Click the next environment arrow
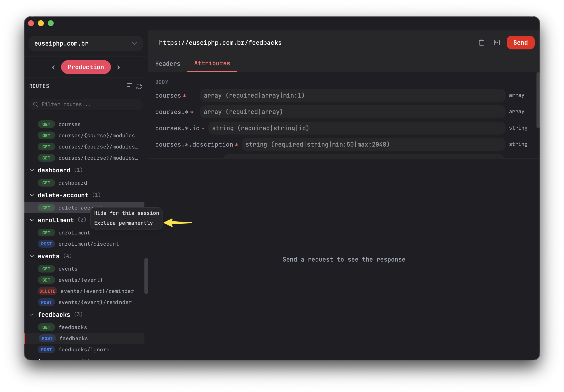Image resolution: width=564 pixels, height=392 pixels. click(118, 67)
